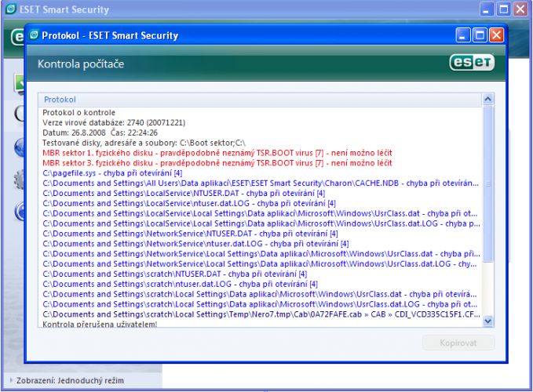
Task: Close the Protokol window
Action: click(496, 35)
